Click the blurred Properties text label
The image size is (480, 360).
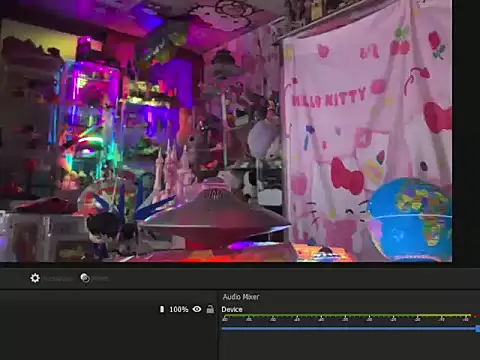[58, 279]
